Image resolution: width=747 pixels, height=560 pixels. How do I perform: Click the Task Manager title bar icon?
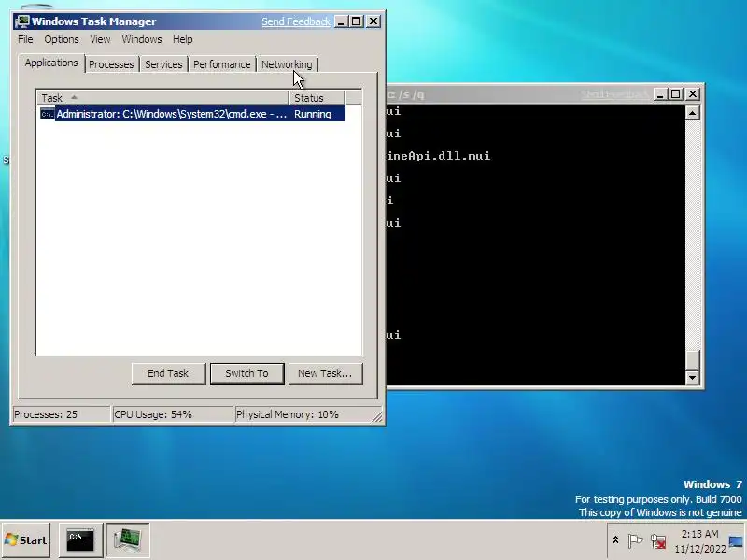click(22, 21)
